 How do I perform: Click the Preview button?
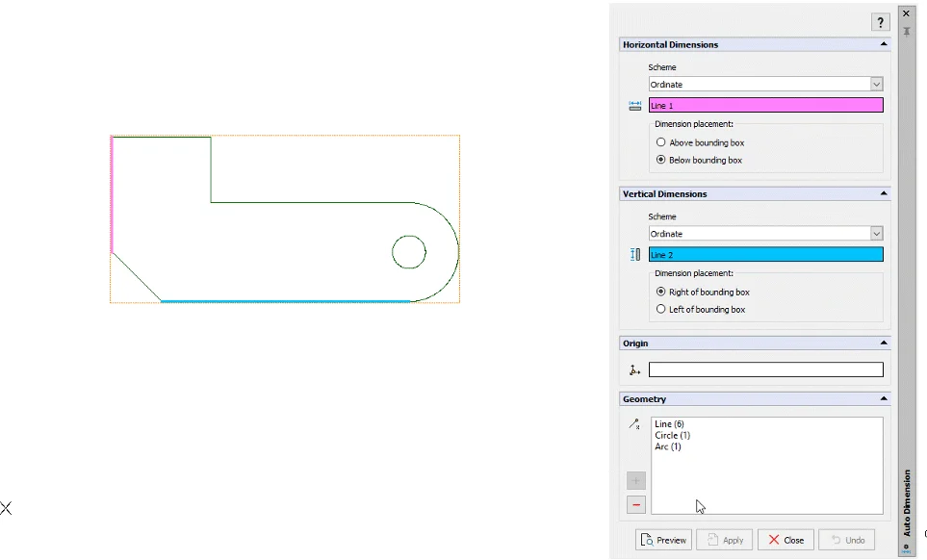(x=663, y=540)
